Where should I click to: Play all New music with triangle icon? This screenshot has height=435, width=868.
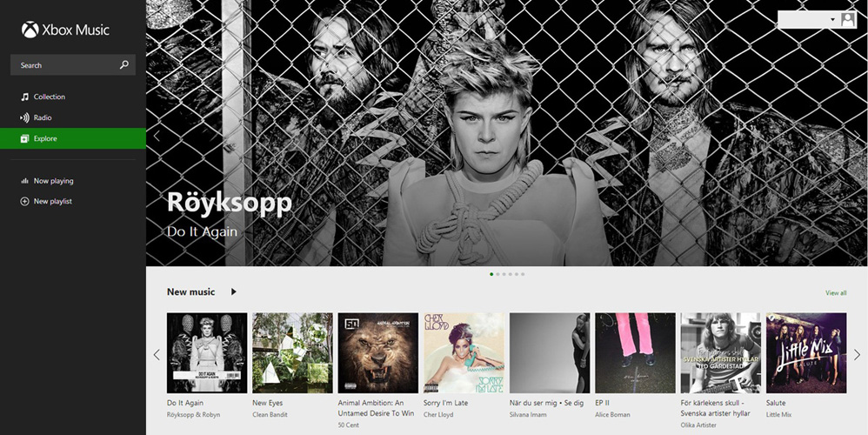point(234,291)
